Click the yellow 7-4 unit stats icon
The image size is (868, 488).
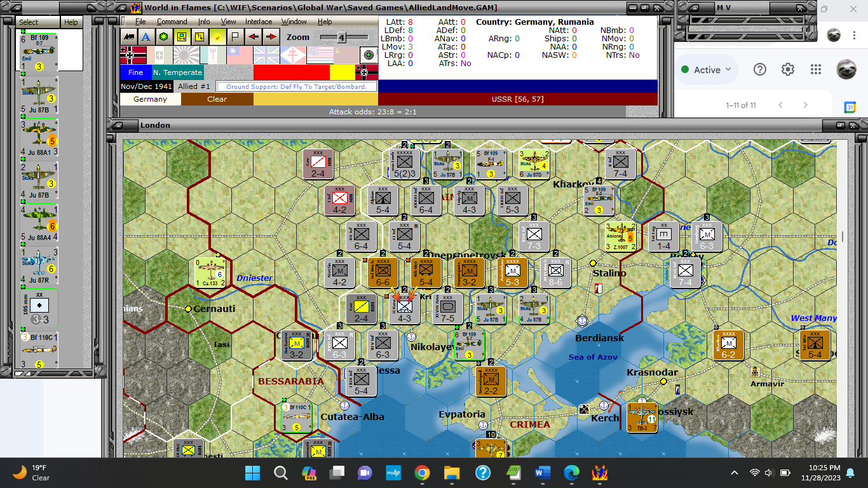tap(200, 37)
